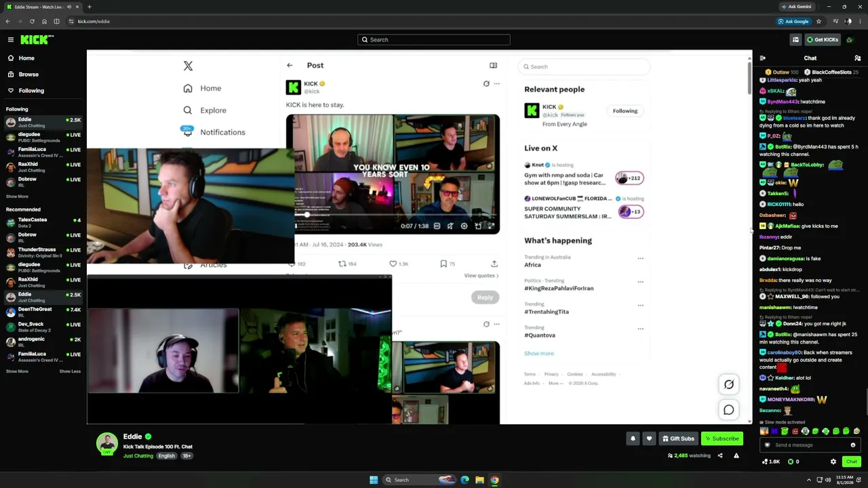Go to Home in Kick sidebar
868x488 pixels.
(26, 58)
